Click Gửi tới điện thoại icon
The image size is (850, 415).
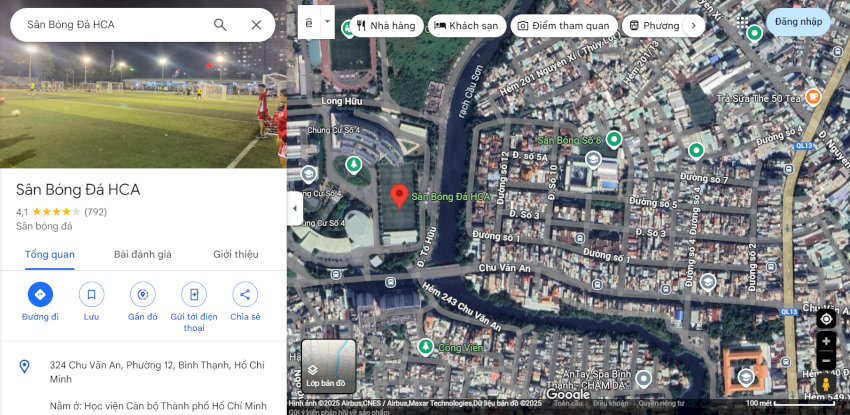click(194, 294)
